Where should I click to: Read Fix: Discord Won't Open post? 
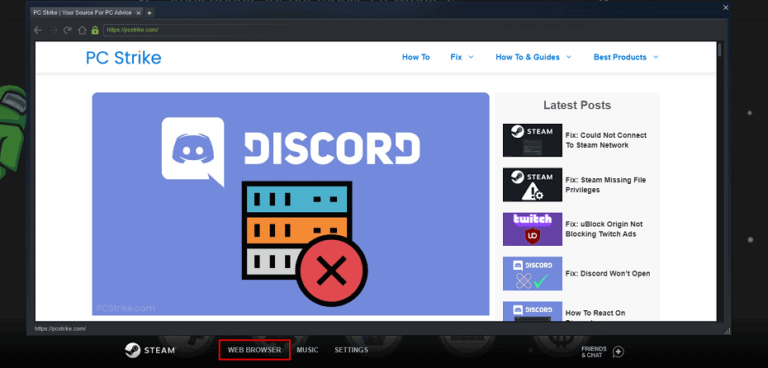[x=608, y=273]
